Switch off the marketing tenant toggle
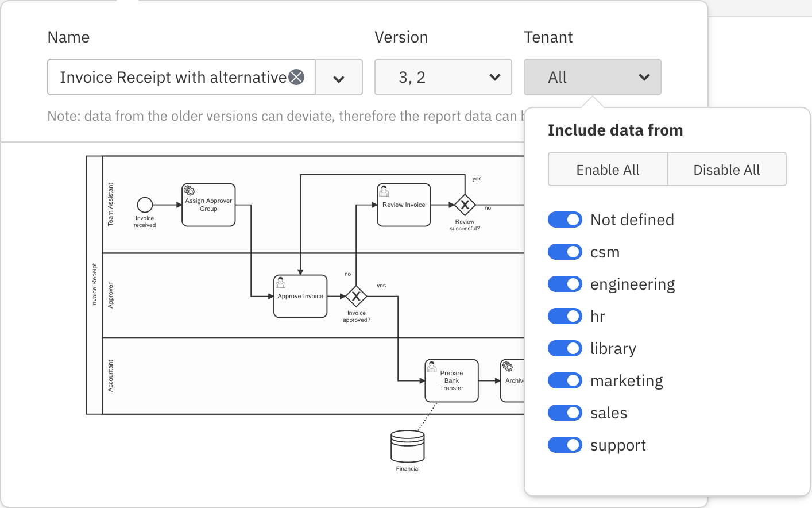812x508 pixels. pos(565,380)
